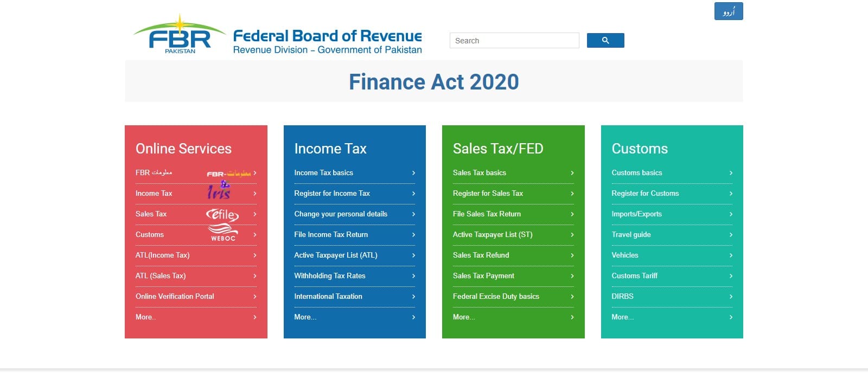Screen dimensions: 868x384
Task: Open the Iris income tax logo
Action: 219,191
